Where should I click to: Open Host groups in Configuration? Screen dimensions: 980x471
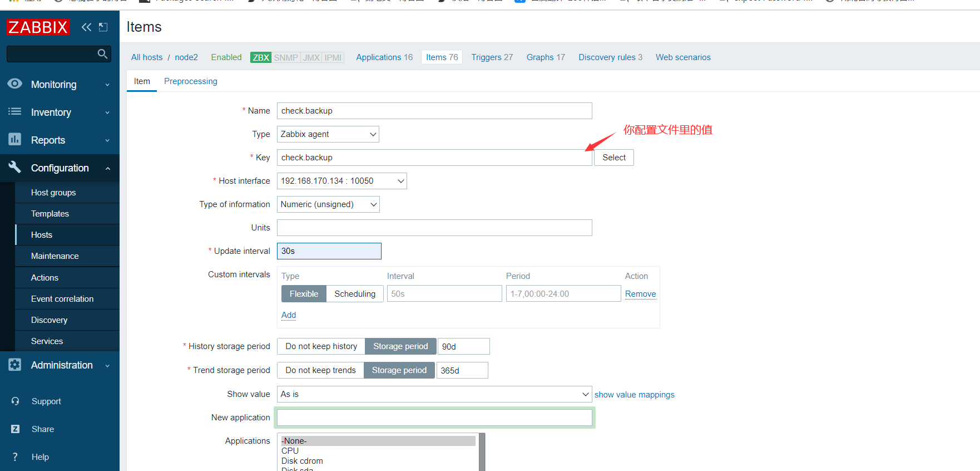tap(67, 193)
